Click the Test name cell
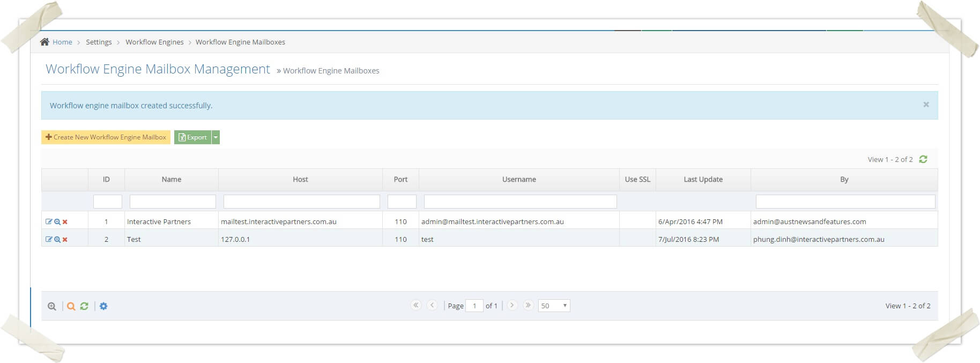This screenshot has width=980, height=363. [x=172, y=239]
